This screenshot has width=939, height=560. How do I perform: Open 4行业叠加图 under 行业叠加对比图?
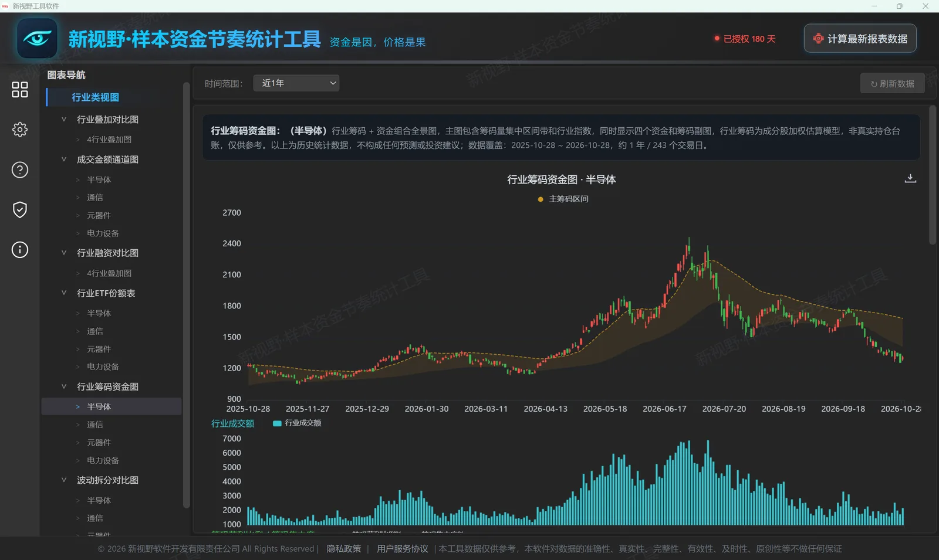click(x=109, y=140)
